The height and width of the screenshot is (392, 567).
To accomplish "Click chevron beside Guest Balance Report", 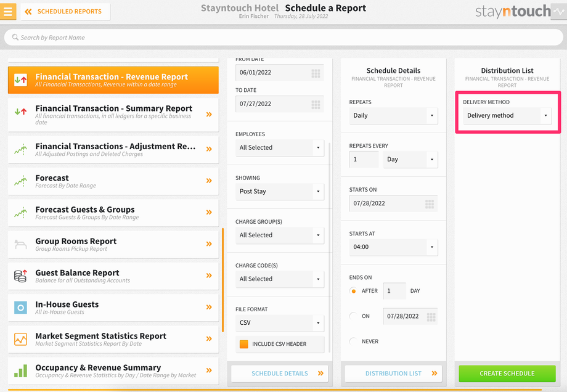I will coord(209,275).
